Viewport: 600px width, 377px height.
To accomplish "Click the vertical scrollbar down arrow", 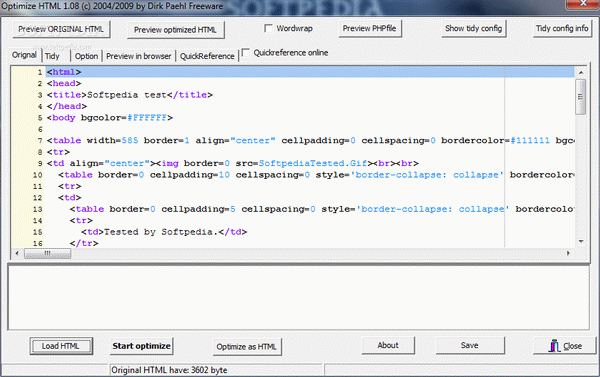I will 581,242.
